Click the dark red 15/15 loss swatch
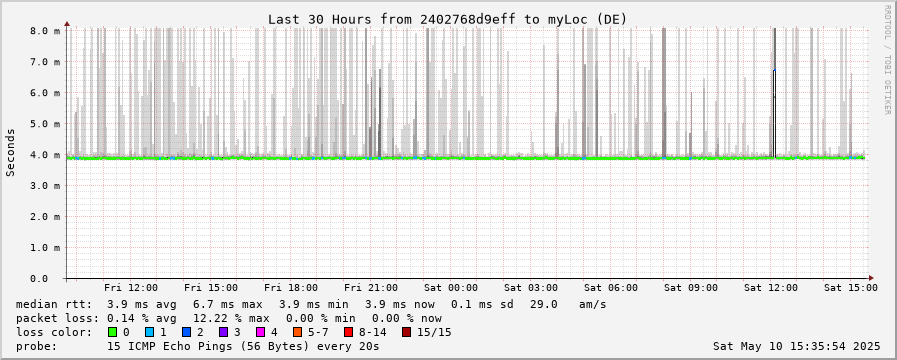 (x=406, y=332)
